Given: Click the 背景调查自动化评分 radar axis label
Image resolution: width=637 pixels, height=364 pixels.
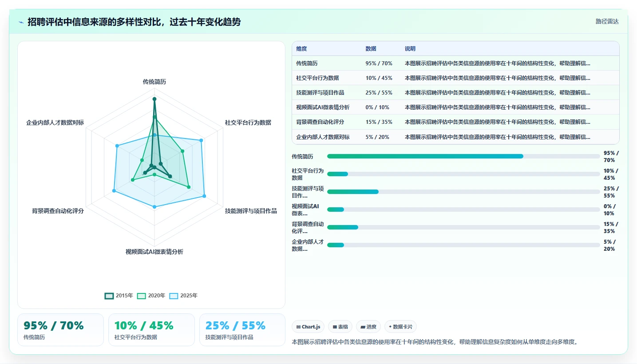Looking at the screenshot, I should pos(58,211).
